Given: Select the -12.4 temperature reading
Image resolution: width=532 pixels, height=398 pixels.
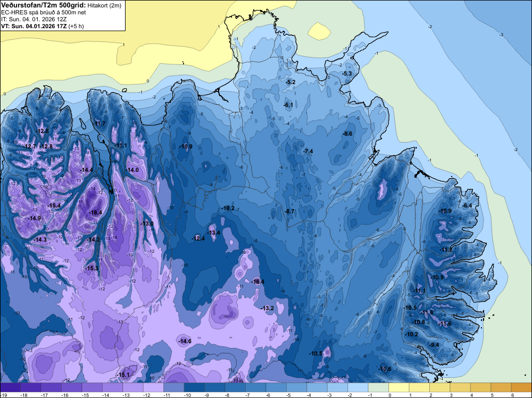Looking at the screenshot, I should click(x=198, y=238).
